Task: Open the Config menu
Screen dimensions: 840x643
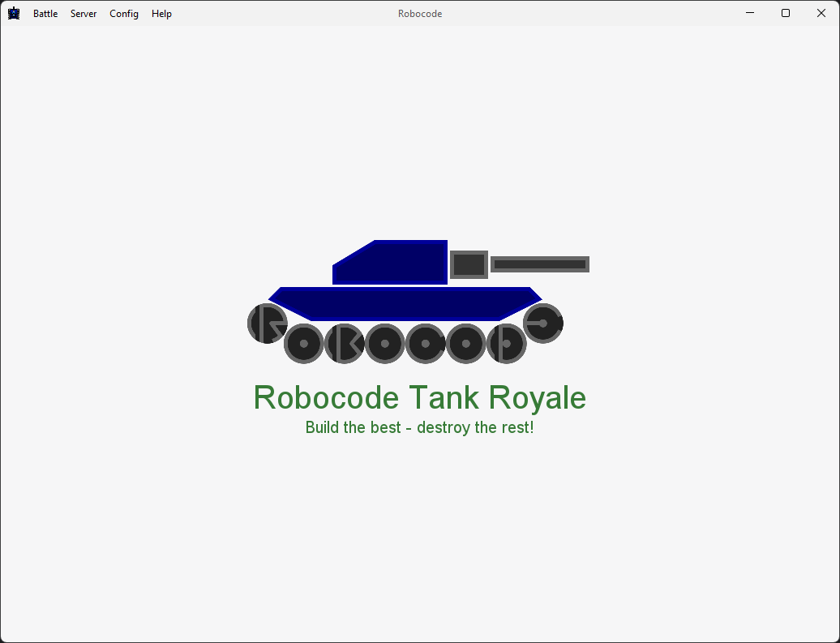Action: click(124, 14)
